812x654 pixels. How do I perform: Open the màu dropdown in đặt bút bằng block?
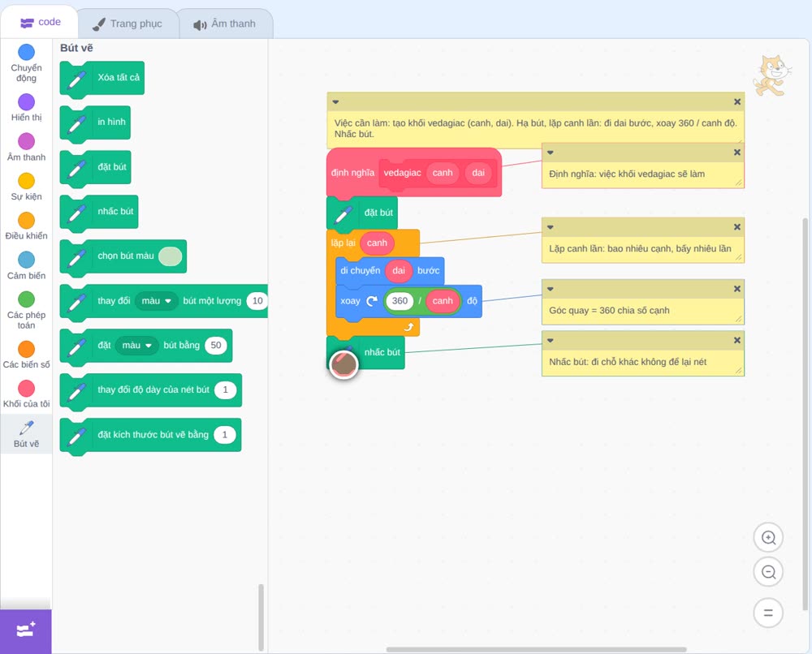pyautogui.click(x=136, y=346)
